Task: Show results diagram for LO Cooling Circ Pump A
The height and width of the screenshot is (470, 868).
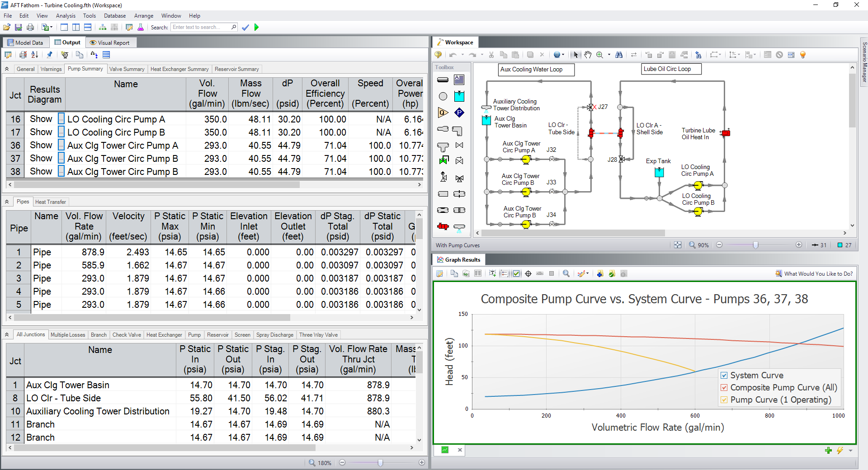Action: pos(41,119)
